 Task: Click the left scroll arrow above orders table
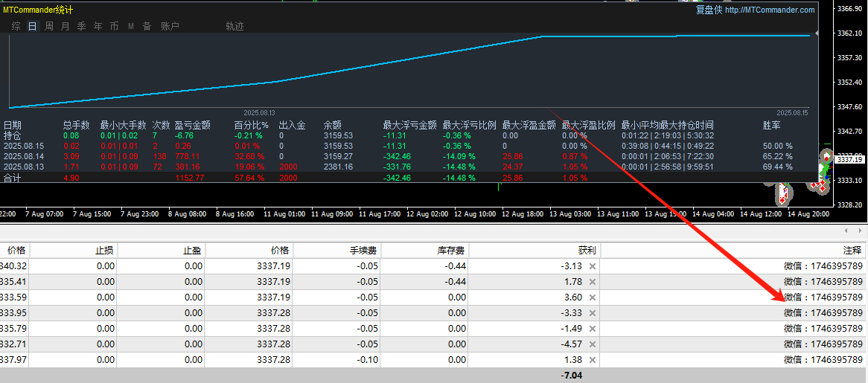[x=846, y=230]
